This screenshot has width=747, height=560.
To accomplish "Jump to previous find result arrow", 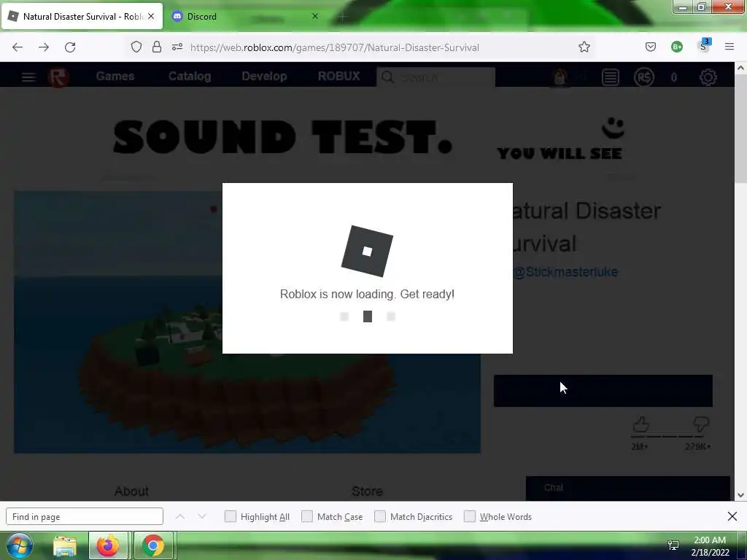I will pyautogui.click(x=180, y=516).
